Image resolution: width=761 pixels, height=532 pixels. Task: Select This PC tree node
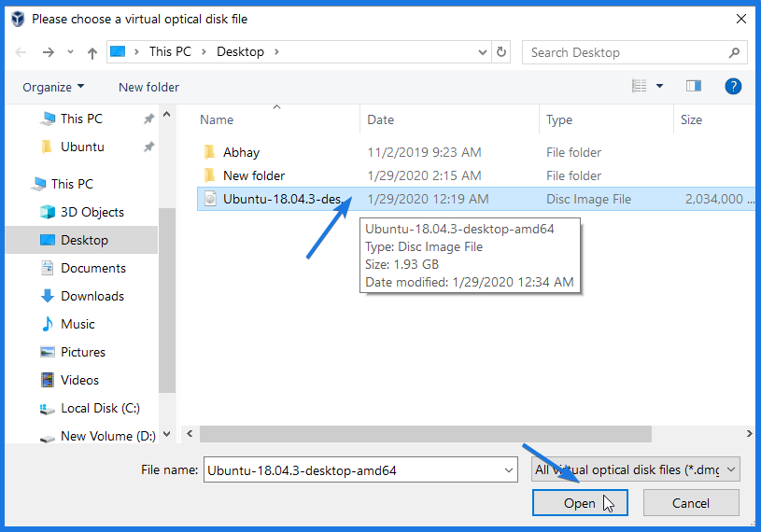pyautogui.click(x=72, y=184)
